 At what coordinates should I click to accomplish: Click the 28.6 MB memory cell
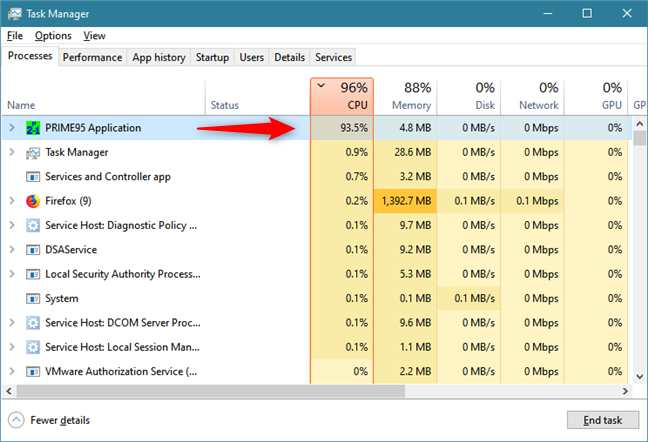(405, 152)
